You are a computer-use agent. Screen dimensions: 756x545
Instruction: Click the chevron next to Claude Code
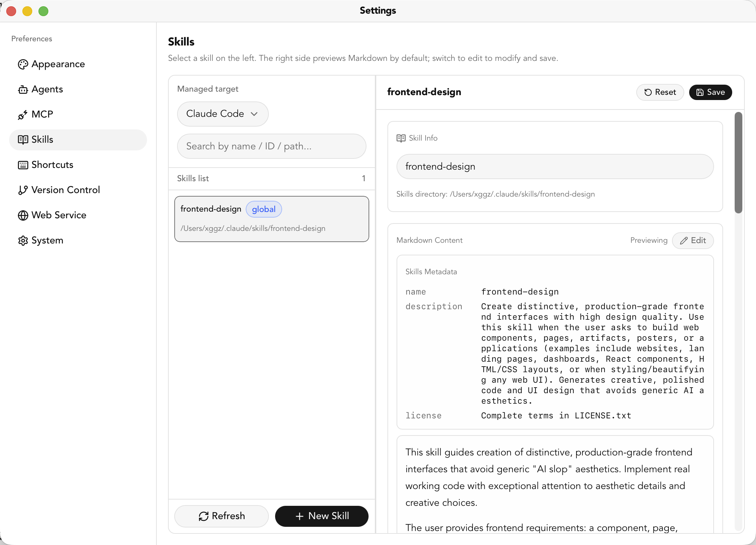coord(254,114)
